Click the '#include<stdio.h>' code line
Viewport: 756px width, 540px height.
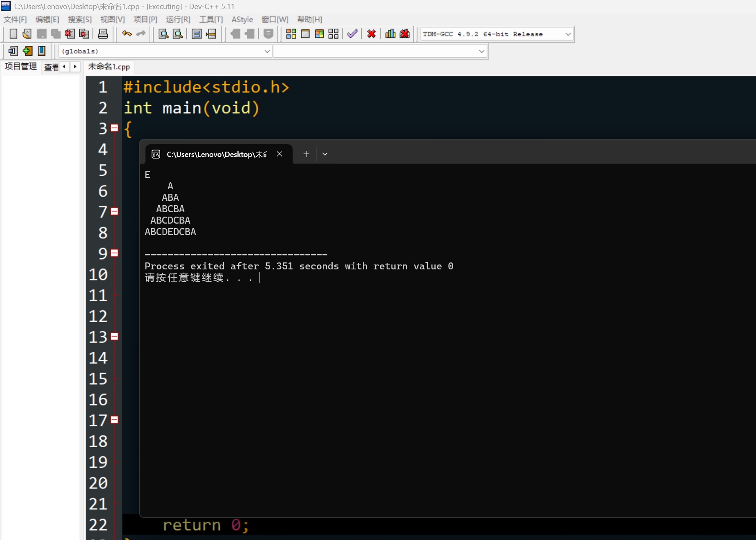pyautogui.click(x=206, y=87)
